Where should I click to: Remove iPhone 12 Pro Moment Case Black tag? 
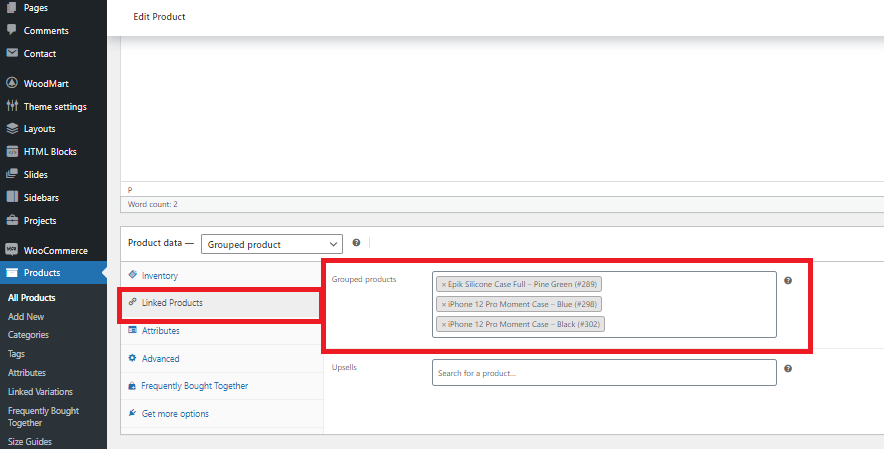pyautogui.click(x=444, y=324)
